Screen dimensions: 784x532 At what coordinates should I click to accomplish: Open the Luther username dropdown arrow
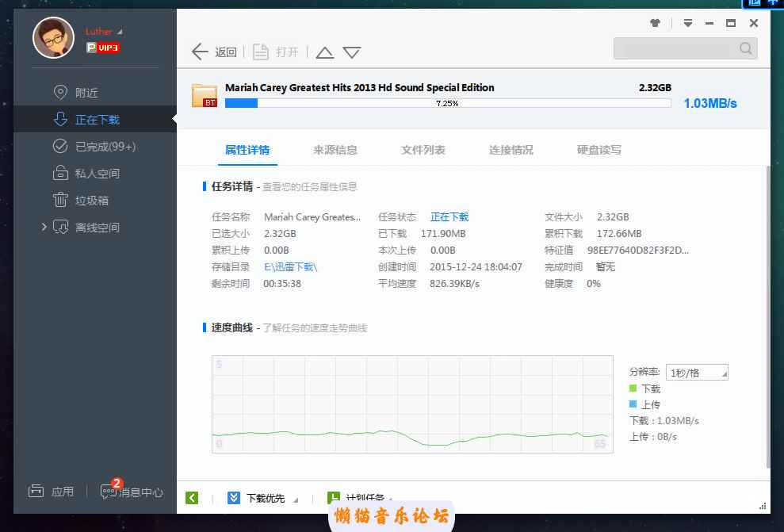point(120,32)
